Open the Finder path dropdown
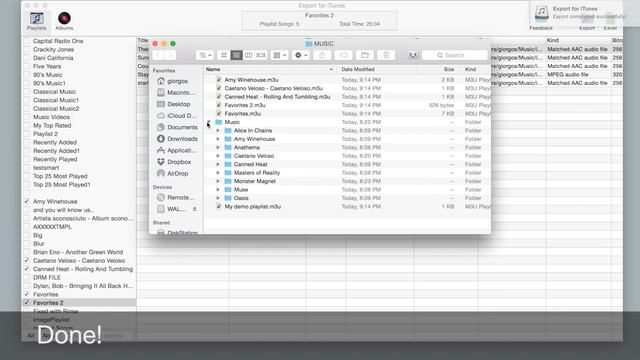The width and height of the screenshot is (640, 360). pos(204,55)
